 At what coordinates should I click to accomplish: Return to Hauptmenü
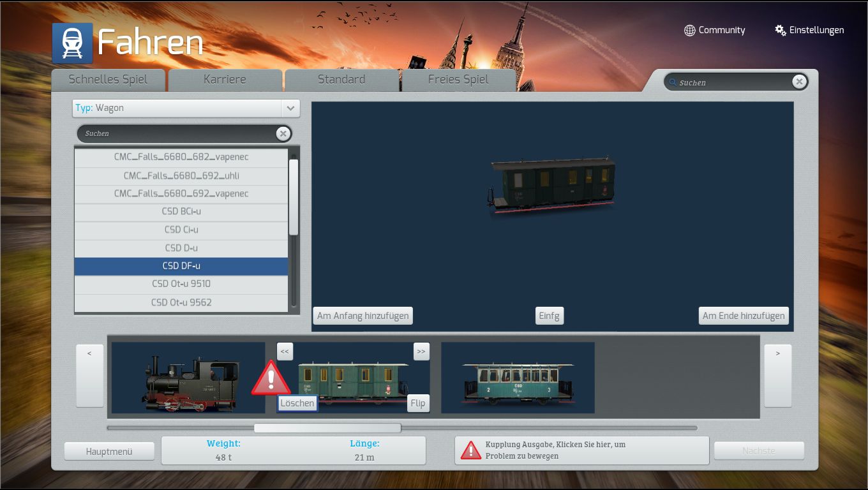109,451
